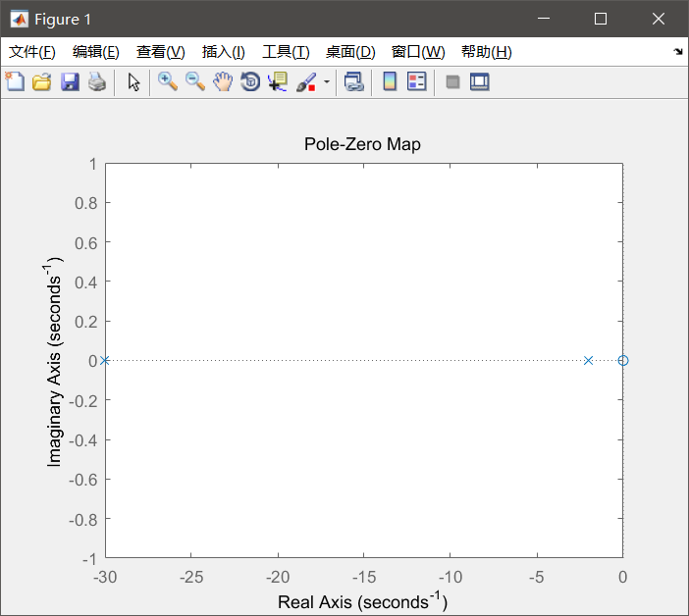The height and width of the screenshot is (616, 689).
Task: Click the Show Plot Tools and Dock icon
Action: click(479, 82)
